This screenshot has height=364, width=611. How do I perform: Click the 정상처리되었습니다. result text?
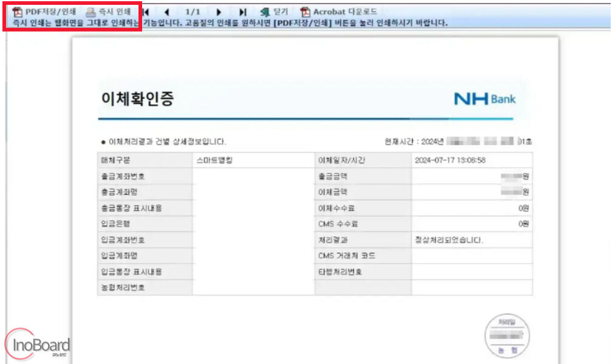click(x=449, y=240)
